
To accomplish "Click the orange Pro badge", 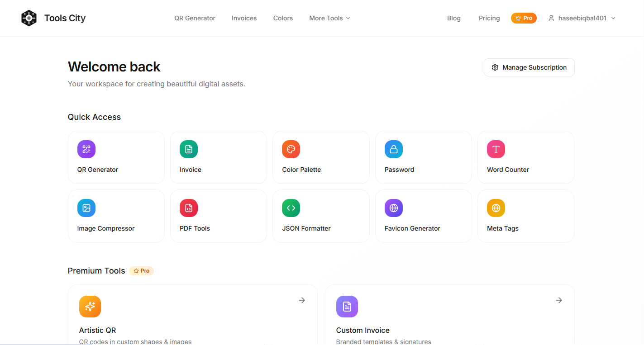I will [524, 18].
